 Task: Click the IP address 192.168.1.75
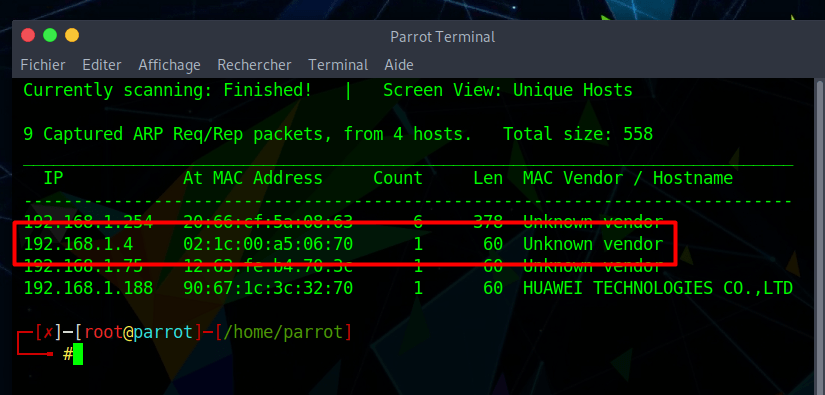pyautogui.click(x=83, y=266)
